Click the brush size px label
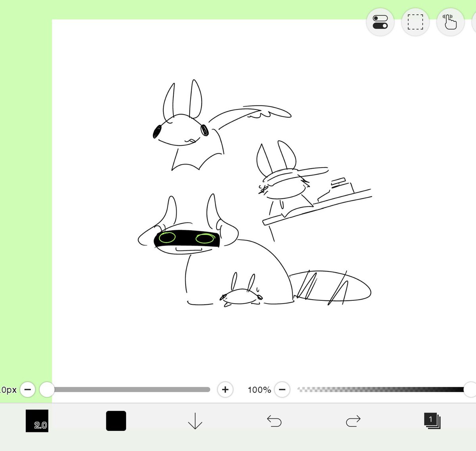This screenshot has width=476, height=451. click(x=8, y=390)
